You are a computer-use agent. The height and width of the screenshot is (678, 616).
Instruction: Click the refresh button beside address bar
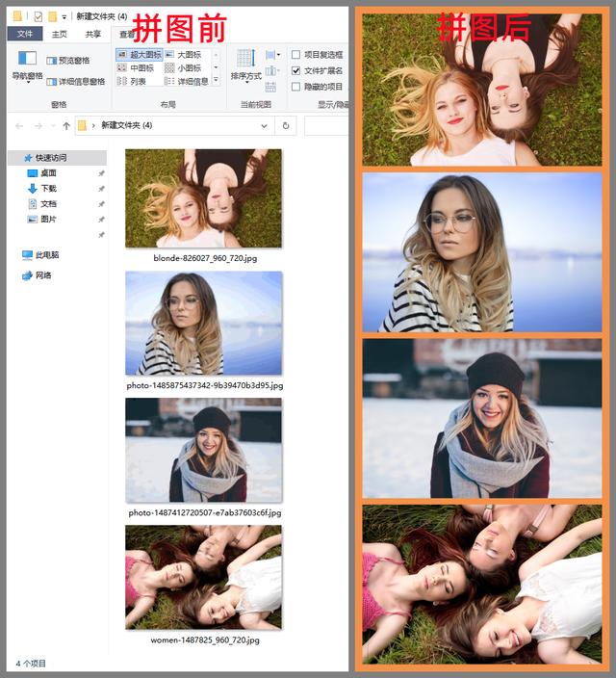285,125
